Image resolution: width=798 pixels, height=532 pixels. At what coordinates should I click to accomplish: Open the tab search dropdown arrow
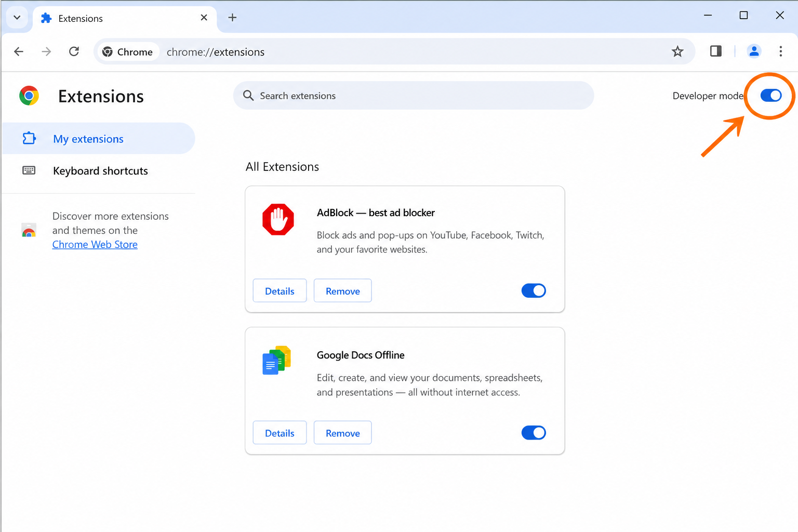pyautogui.click(x=17, y=18)
